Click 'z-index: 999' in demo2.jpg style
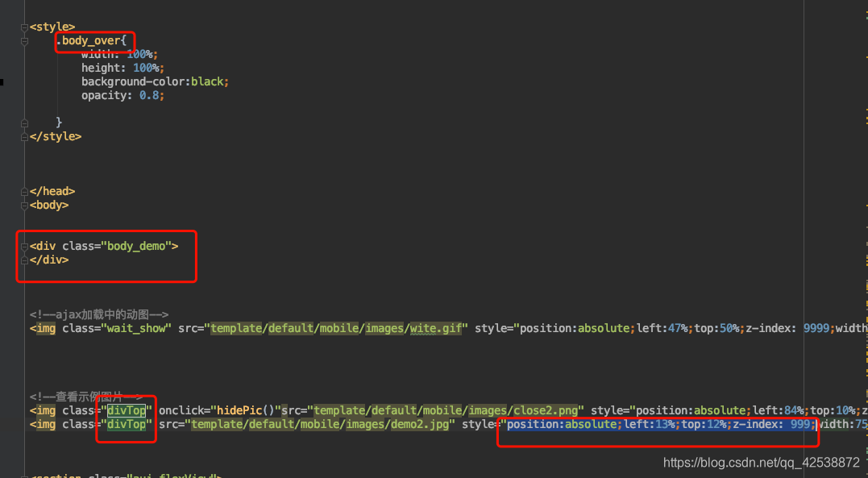Viewport: 868px width, 478px height. [x=771, y=424]
